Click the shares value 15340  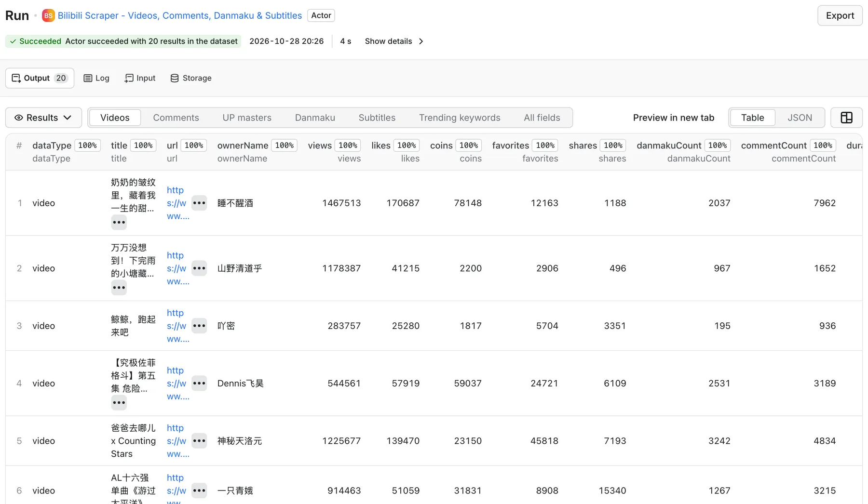612,491
